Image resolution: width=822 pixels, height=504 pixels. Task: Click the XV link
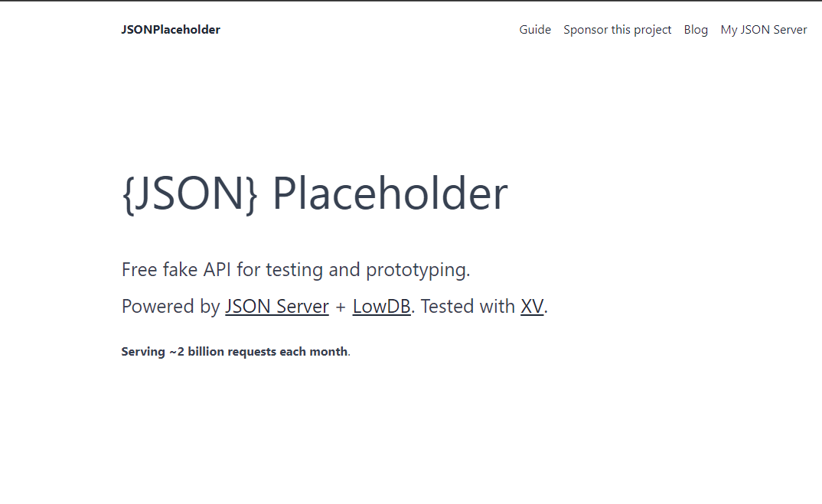click(x=532, y=307)
